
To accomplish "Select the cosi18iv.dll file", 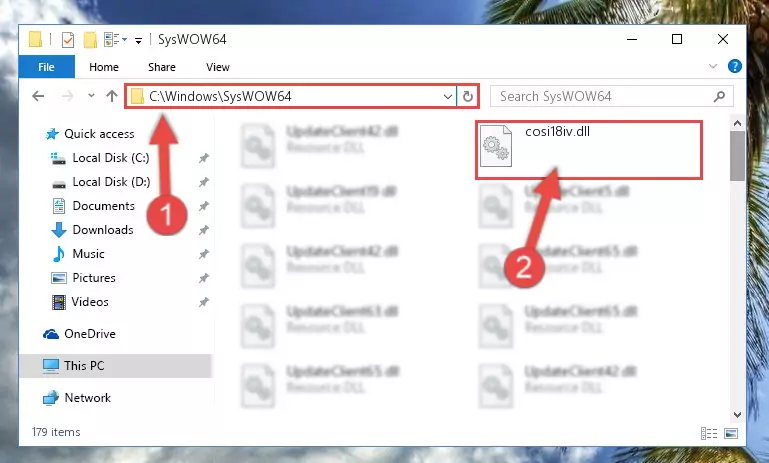I will coord(589,150).
